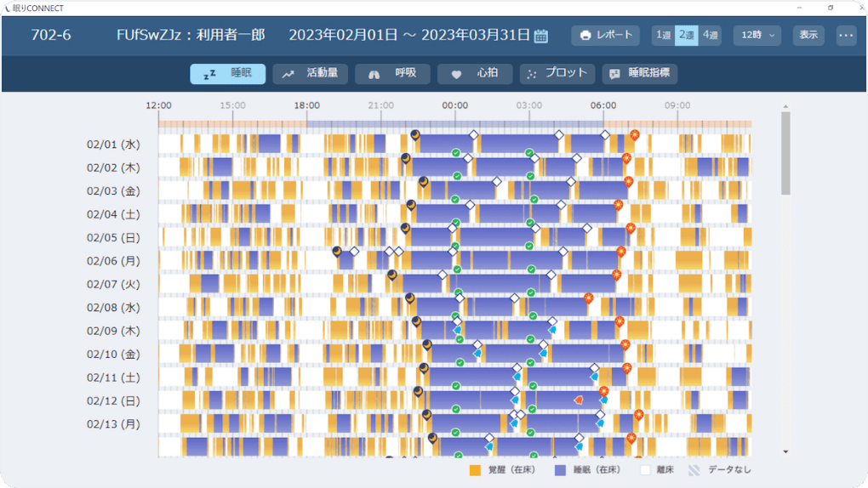Switch to the 呼吸 respiration tab
This screenshot has width=868, height=488.
pyautogui.click(x=392, y=74)
